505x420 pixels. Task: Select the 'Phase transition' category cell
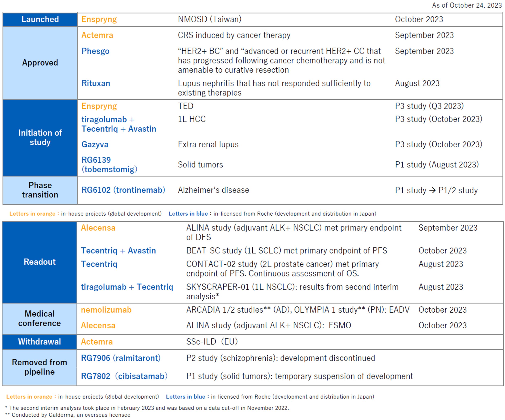pos(40,190)
